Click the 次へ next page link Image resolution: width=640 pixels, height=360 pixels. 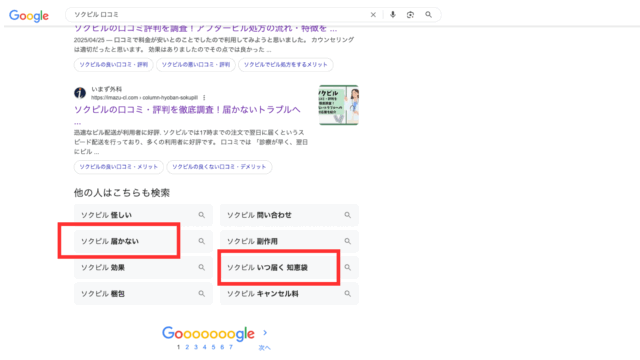click(264, 348)
